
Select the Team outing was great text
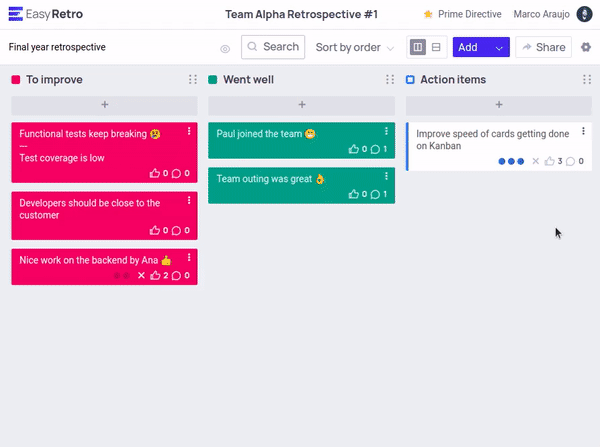point(264,179)
